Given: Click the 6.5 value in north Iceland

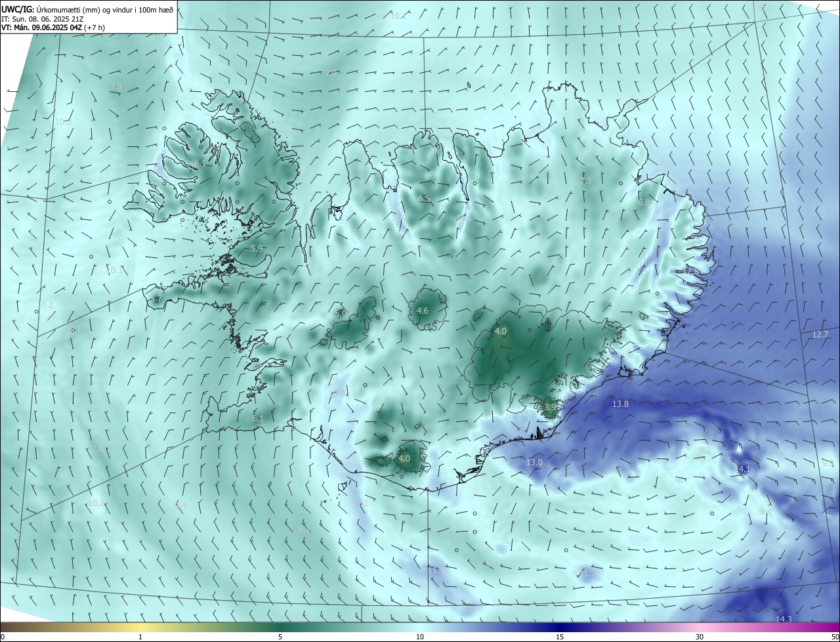Looking at the screenshot, I should tap(424, 198).
